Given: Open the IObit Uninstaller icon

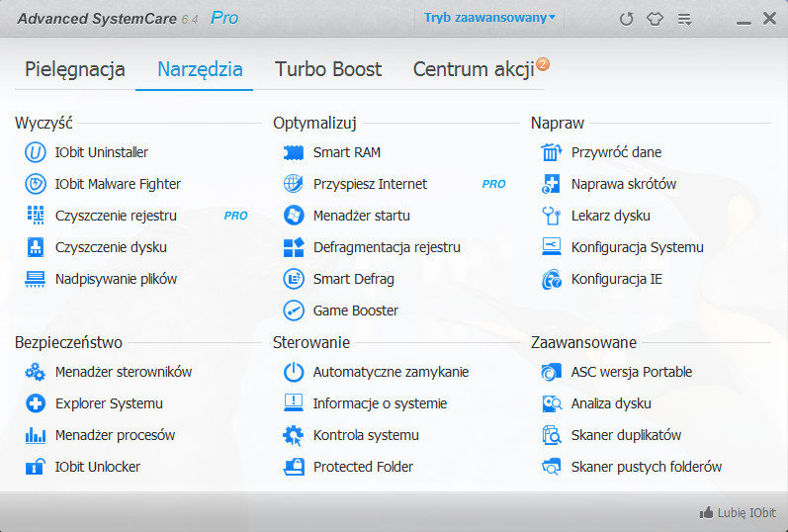Looking at the screenshot, I should tap(36, 152).
